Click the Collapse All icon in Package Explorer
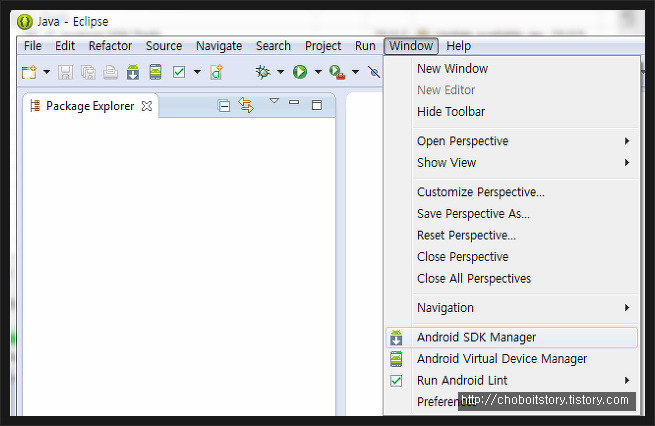655x426 pixels. (x=224, y=106)
